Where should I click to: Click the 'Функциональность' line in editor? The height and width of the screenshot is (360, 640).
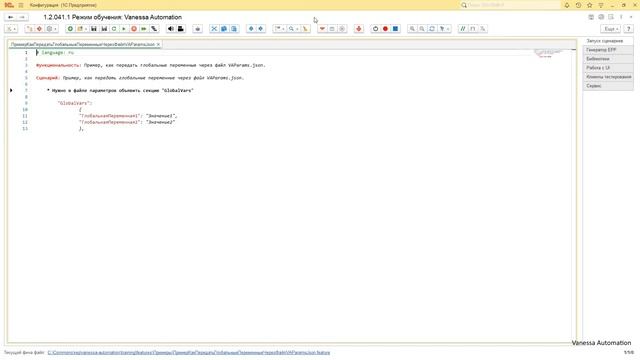[x=151, y=65]
